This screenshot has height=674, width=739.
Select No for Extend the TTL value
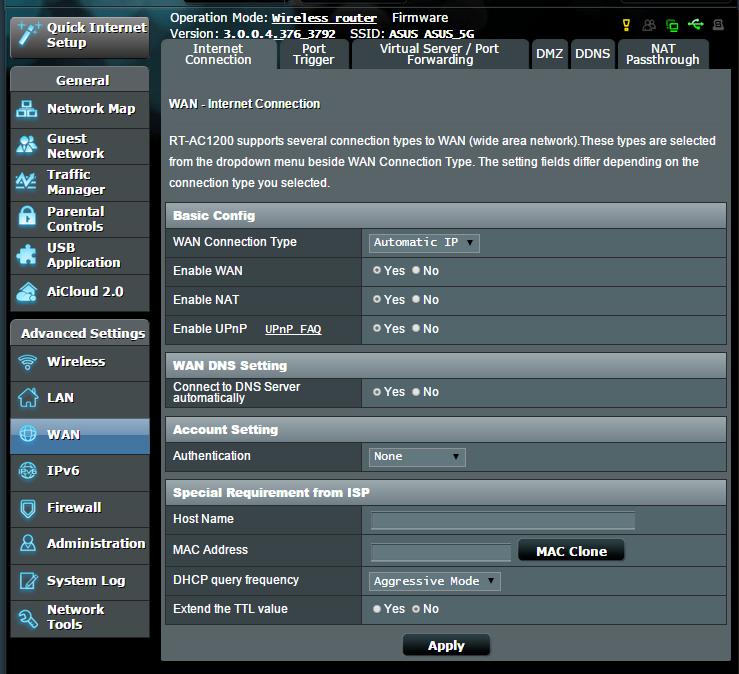coord(416,609)
